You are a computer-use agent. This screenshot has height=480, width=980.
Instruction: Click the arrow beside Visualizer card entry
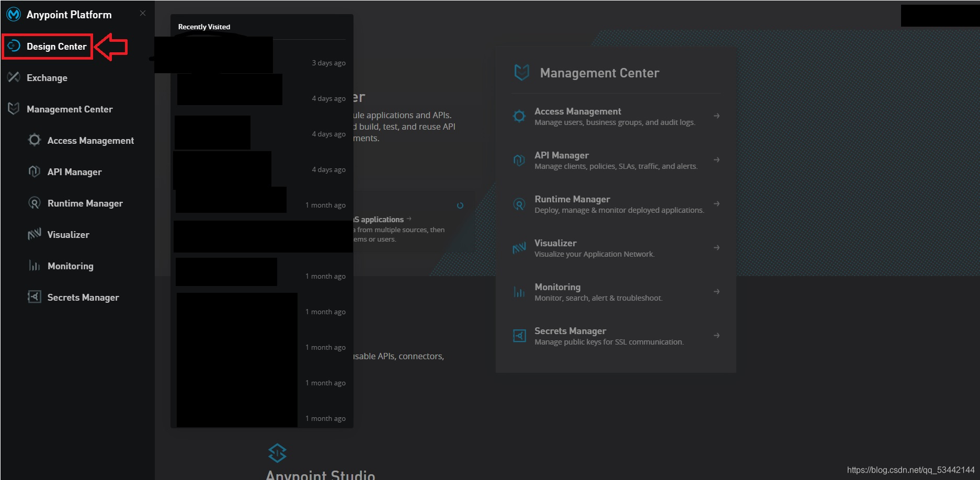coord(716,248)
